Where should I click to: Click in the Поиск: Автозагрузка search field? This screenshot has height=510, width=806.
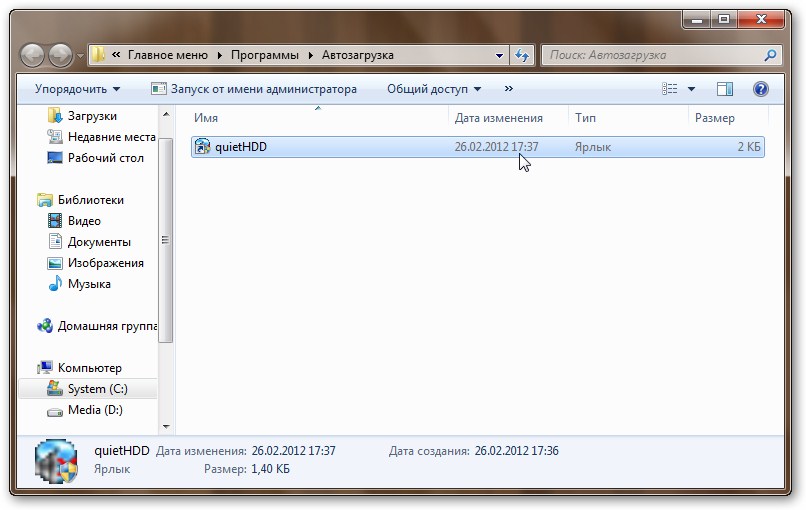click(650, 55)
